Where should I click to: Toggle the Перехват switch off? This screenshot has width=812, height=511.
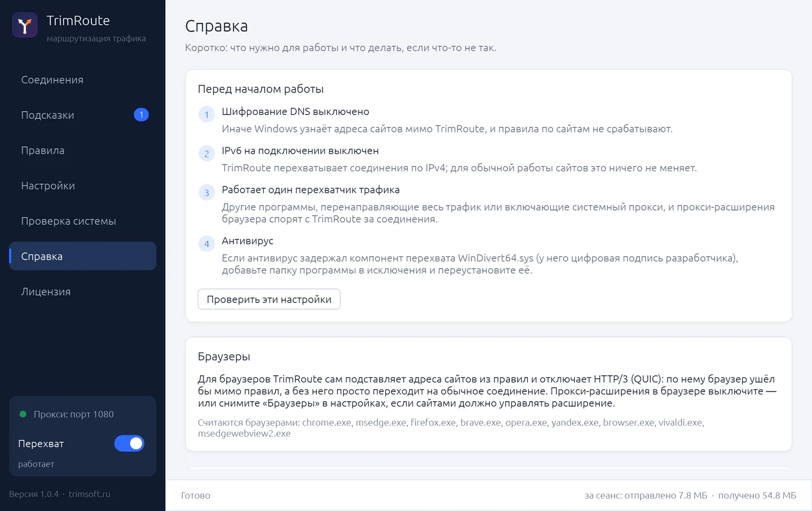click(x=129, y=443)
